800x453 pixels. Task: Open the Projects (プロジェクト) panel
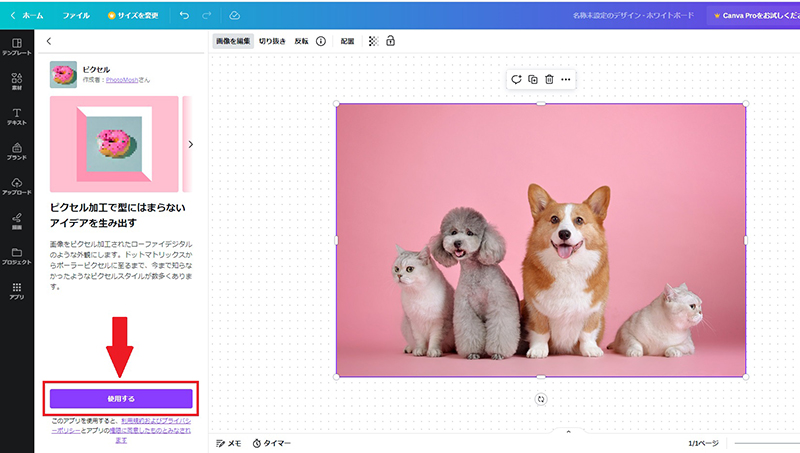(17, 256)
